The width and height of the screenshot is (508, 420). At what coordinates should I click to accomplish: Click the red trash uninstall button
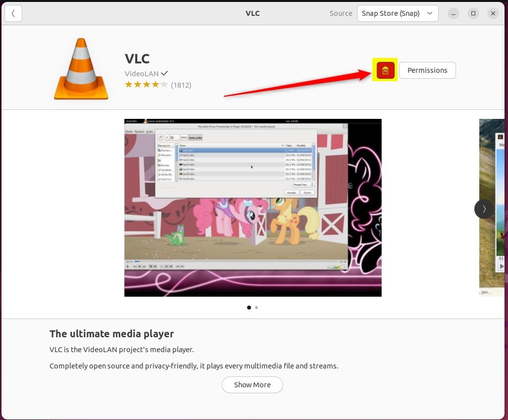(x=385, y=70)
